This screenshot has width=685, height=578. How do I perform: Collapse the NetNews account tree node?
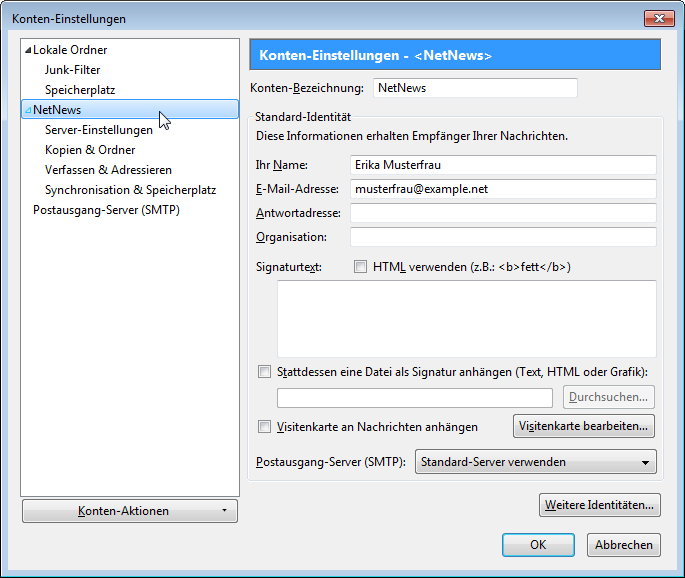(x=28, y=110)
